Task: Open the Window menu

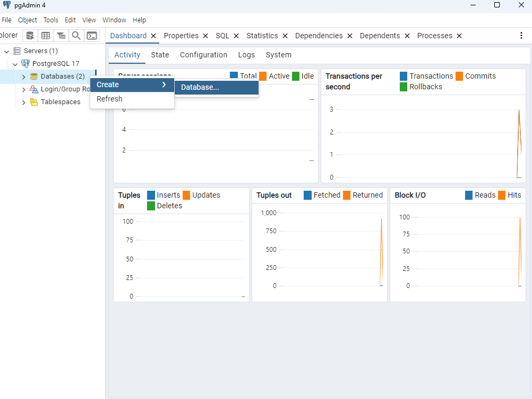Action: pyautogui.click(x=114, y=20)
